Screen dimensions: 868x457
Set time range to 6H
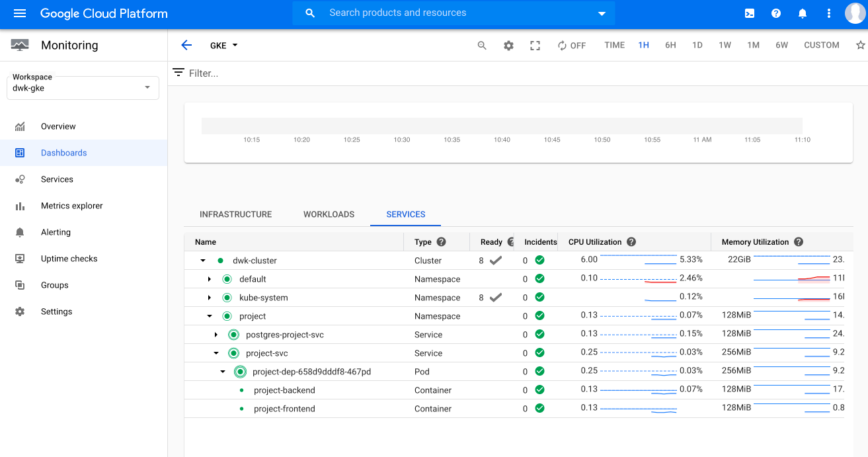coord(670,46)
